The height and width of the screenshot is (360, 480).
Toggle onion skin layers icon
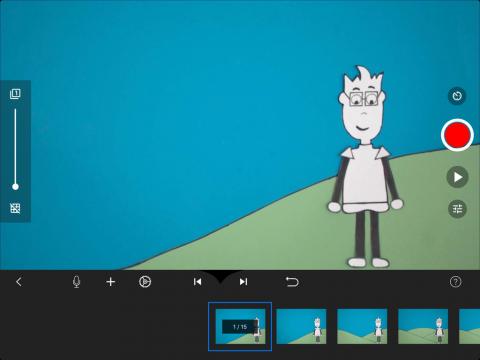coord(15,94)
